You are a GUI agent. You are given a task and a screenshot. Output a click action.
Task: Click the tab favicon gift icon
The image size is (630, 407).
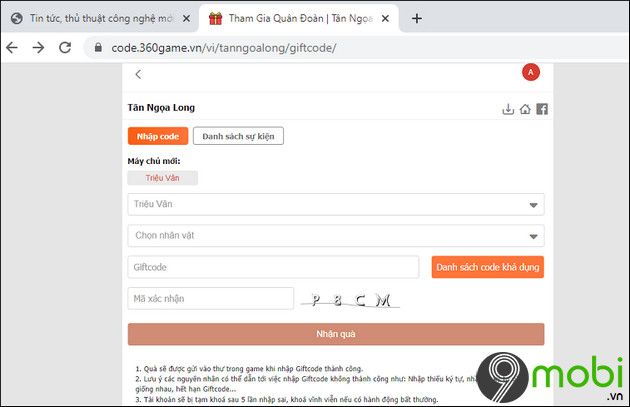(215, 18)
